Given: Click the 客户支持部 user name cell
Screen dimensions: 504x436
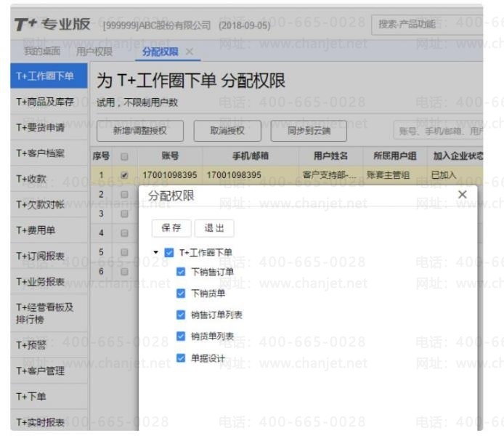Looking at the screenshot, I should [330, 175].
